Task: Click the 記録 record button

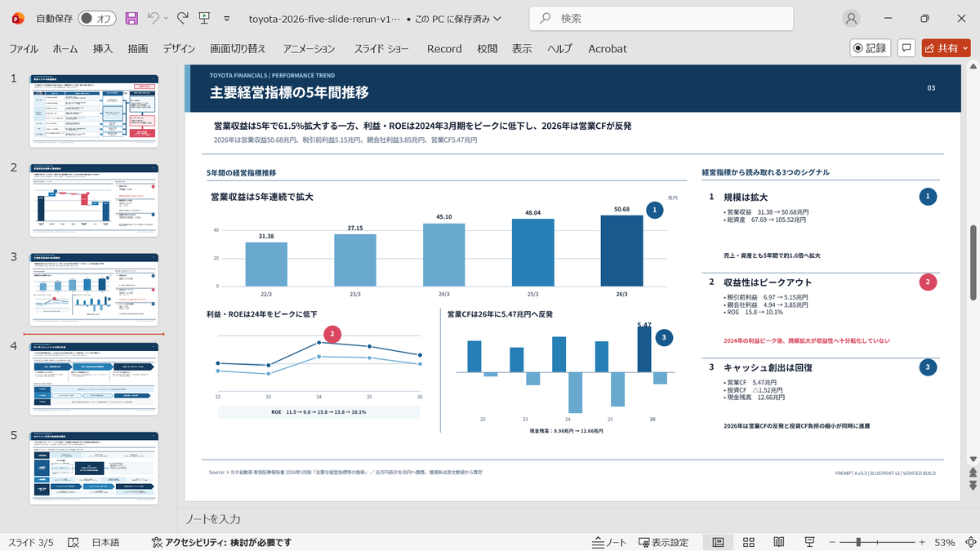Action: pos(871,48)
